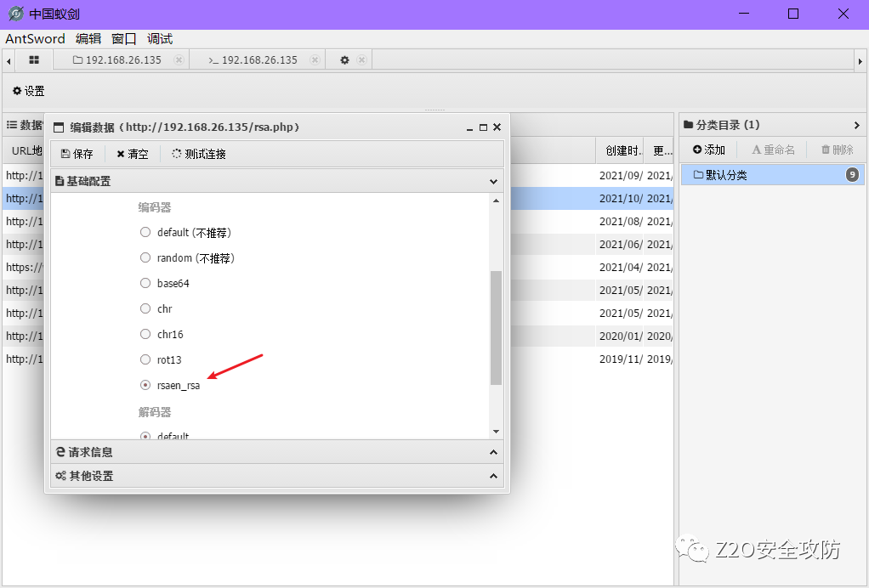Collapse the 分类目录 panel arrow
Screen dimensions: 869x588
[857, 125]
